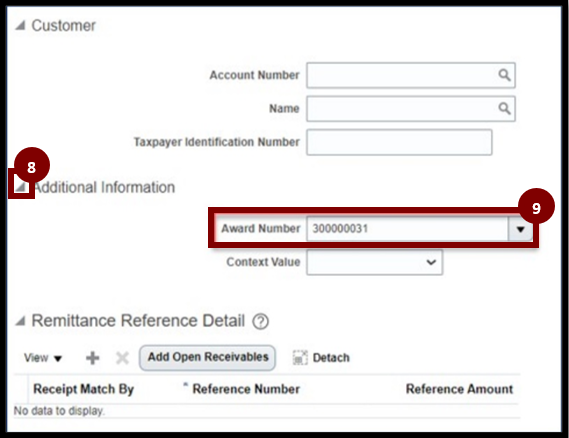Collapse the Remittance Reference Detail section

pos(20,321)
